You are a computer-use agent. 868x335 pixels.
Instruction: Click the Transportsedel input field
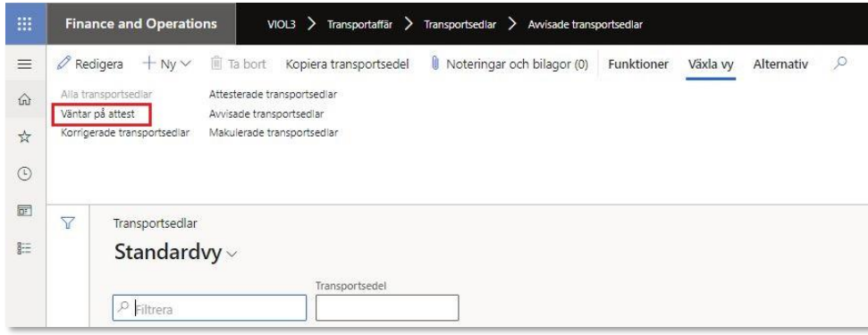tap(387, 308)
